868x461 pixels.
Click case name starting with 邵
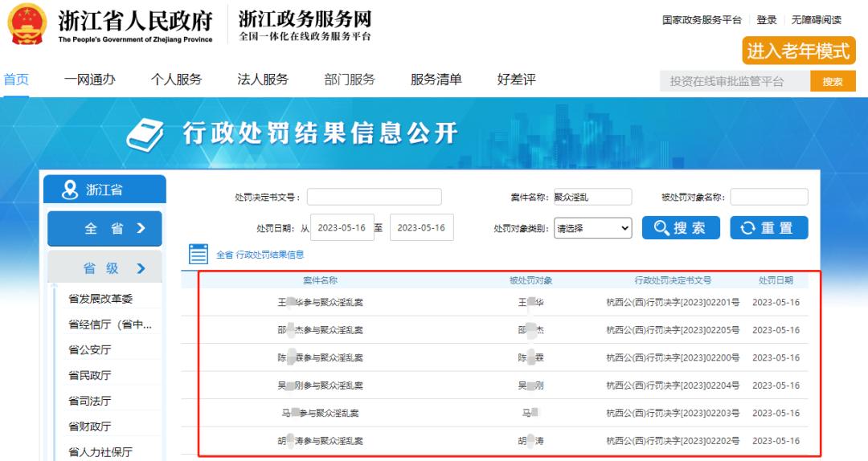(320, 330)
